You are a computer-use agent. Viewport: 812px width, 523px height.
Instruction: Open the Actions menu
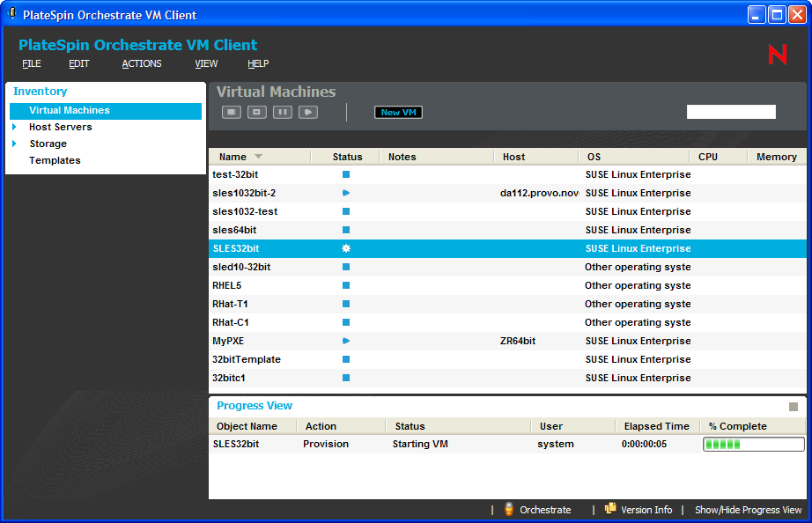[x=142, y=63]
